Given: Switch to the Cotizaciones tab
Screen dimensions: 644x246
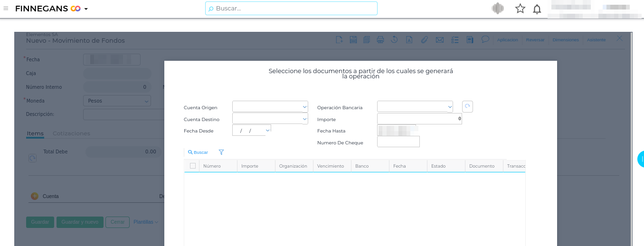Looking at the screenshot, I should [x=71, y=133].
